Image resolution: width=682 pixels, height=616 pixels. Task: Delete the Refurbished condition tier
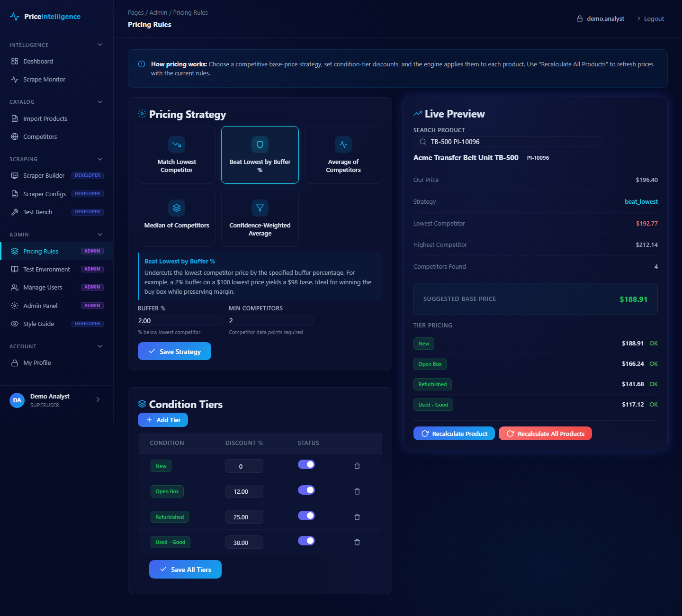357,517
